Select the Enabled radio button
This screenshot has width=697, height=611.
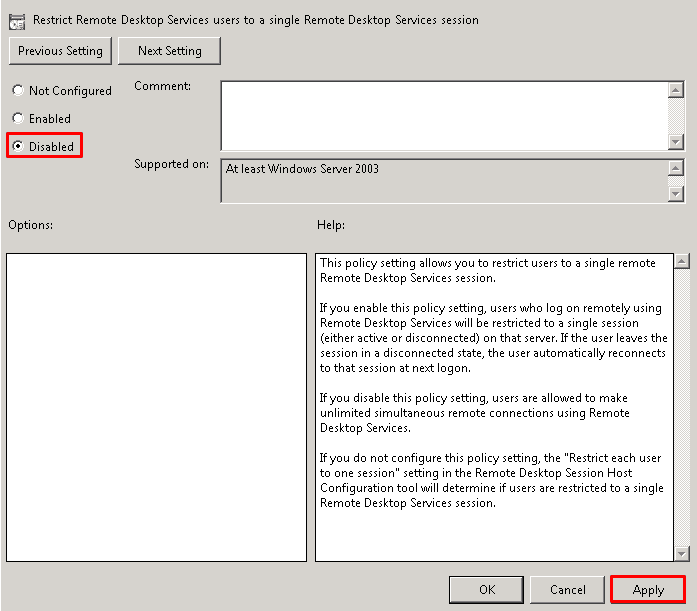(18, 119)
